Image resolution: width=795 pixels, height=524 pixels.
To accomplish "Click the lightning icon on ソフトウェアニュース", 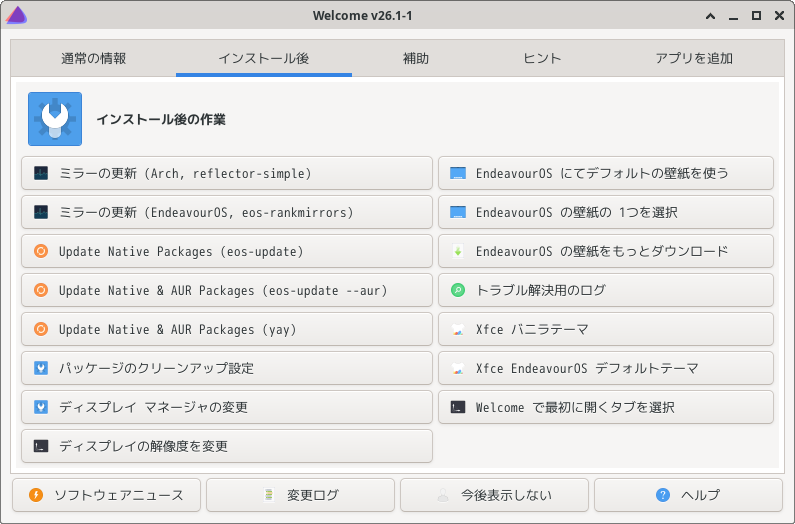I will [x=36, y=495].
